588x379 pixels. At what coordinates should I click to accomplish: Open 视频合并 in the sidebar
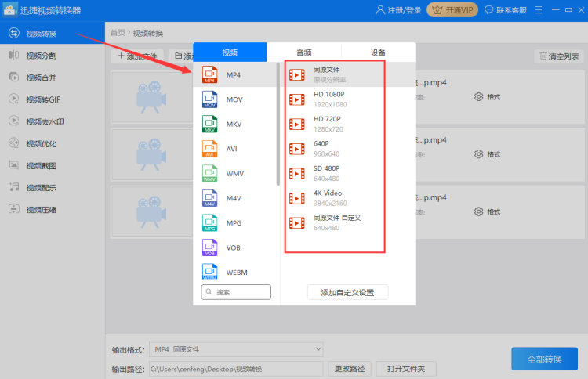pyautogui.click(x=53, y=78)
